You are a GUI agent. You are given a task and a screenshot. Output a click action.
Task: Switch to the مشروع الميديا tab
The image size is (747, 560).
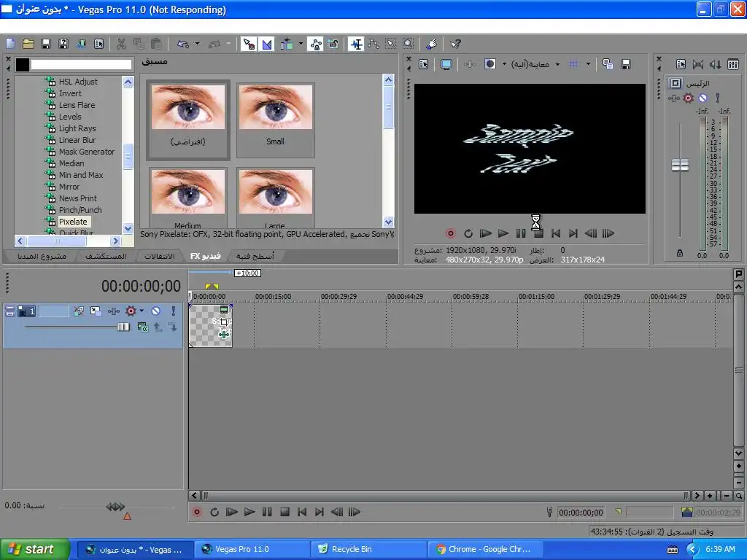point(42,256)
